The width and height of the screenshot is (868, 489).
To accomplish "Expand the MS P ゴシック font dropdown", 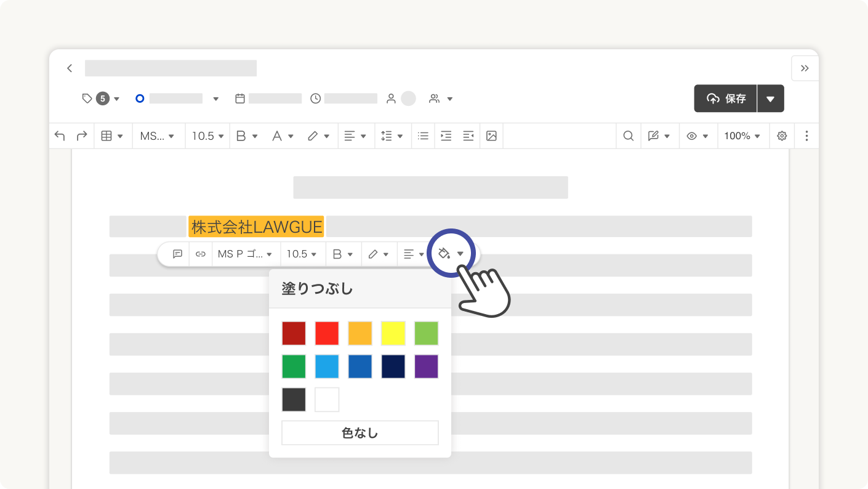I will point(246,254).
